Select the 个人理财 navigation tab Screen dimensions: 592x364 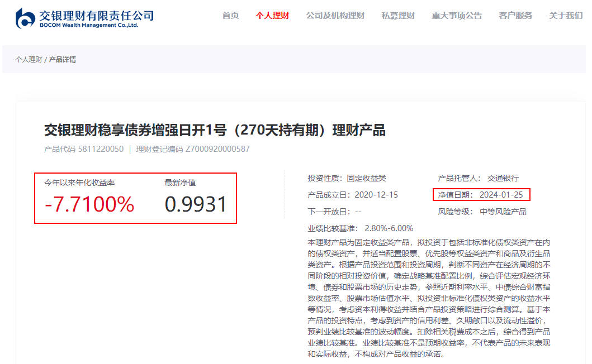pos(272,16)
